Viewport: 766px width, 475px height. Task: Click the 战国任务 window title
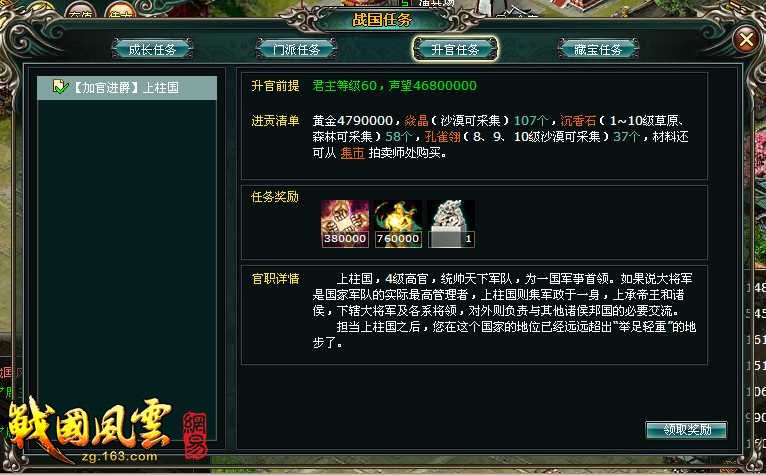(382, 20)
